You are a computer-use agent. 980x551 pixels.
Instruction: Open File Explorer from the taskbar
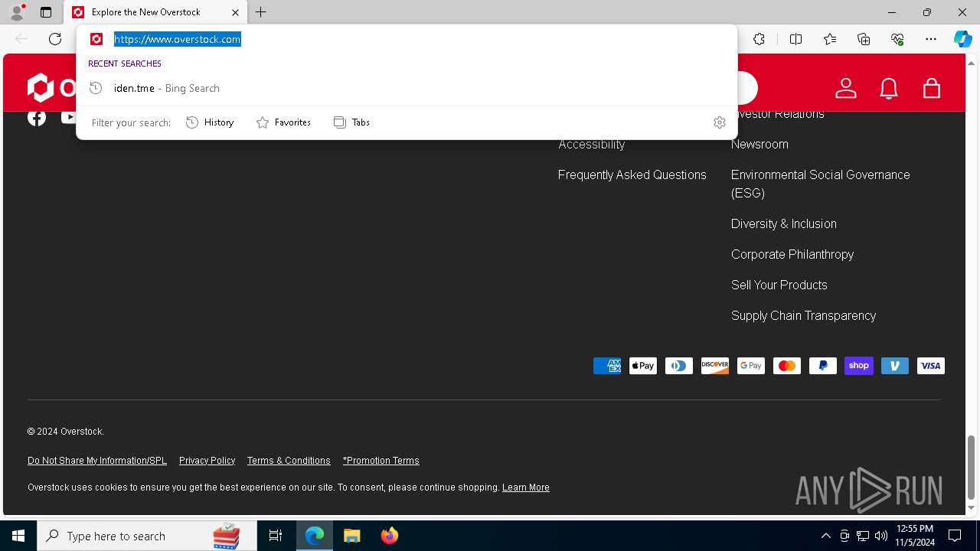point(351,536)
